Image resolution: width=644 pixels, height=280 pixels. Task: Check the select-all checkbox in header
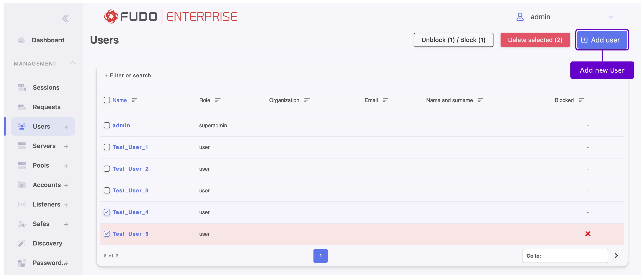point(107,100)
